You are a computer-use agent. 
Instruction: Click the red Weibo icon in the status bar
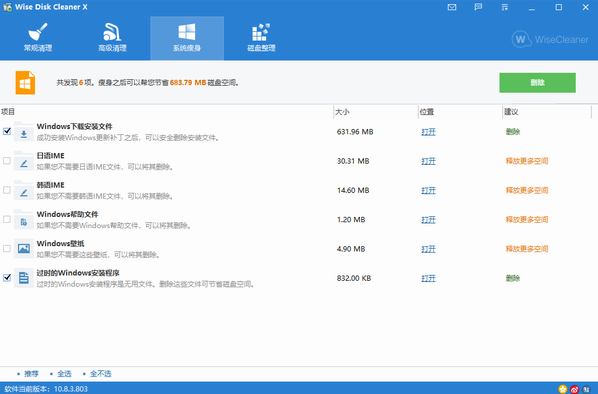tap(575, 389)
